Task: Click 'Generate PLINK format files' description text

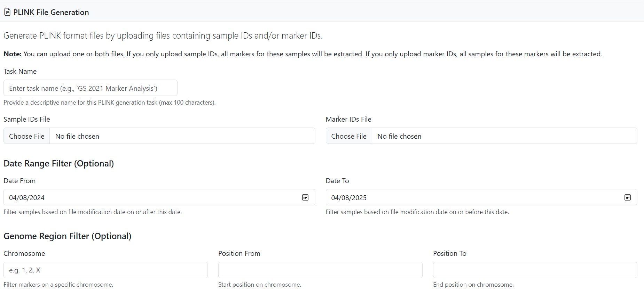Action: point(163,35)
